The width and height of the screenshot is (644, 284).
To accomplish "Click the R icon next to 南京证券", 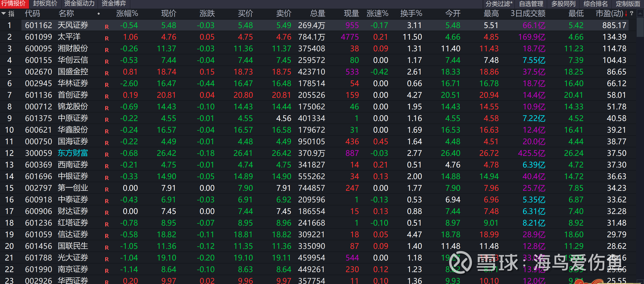I will (107, 271).
